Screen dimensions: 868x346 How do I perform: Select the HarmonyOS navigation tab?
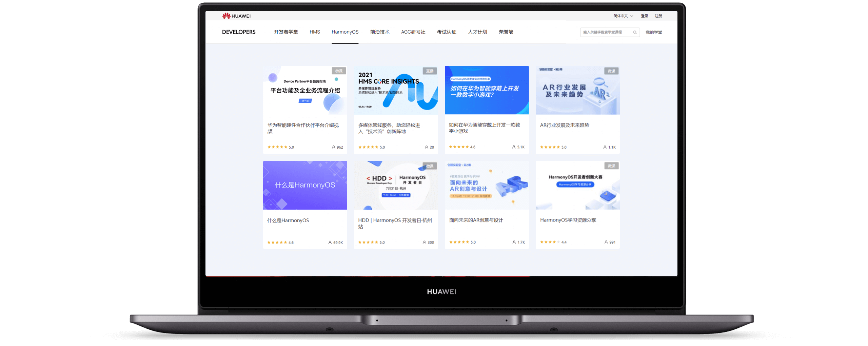(x=345, y=32)
